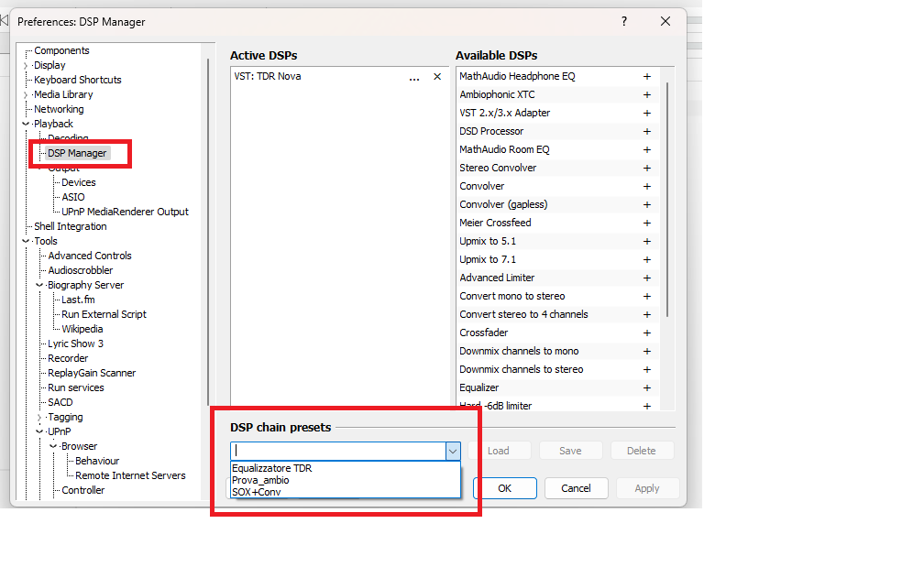Screen dimensions: 924x578
Task: Select Keyboard Shortcuts in tree
Action: pos(78,80)
